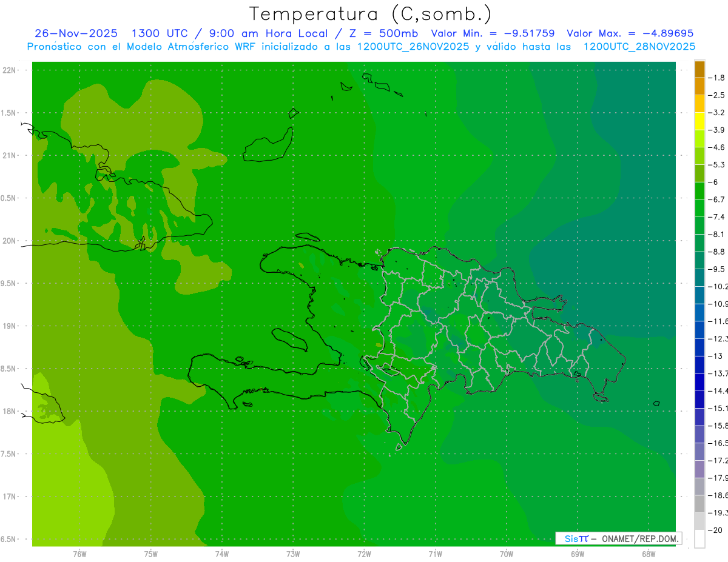Click the "70W" longitude label

[507, 554]
